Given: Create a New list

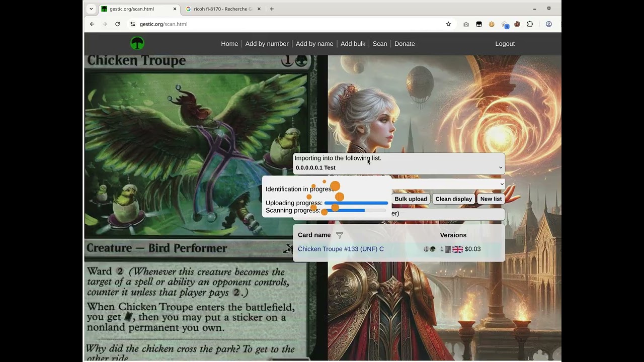Looking at the screenshot, I should pyautogui.click(x=491, y=199).
